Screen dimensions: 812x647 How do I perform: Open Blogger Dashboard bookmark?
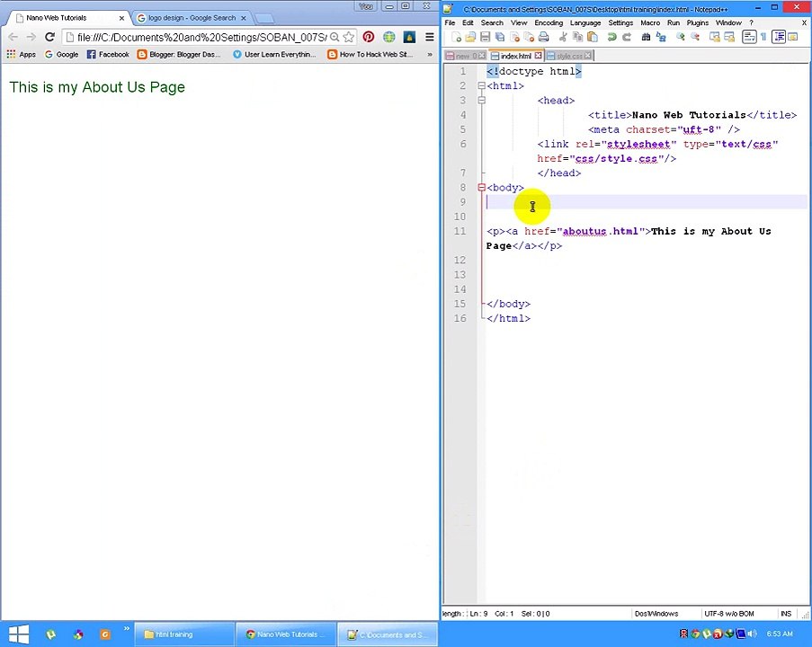(179, 54)
